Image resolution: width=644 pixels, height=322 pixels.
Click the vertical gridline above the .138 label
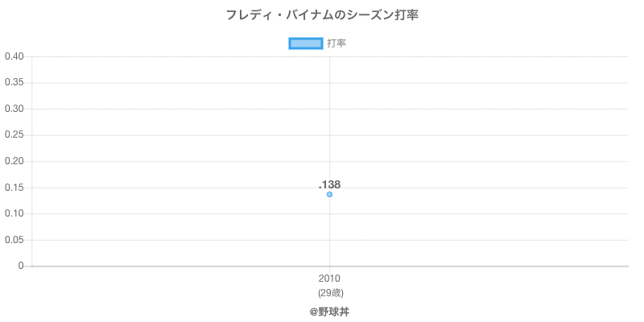[x=329, y=121]
